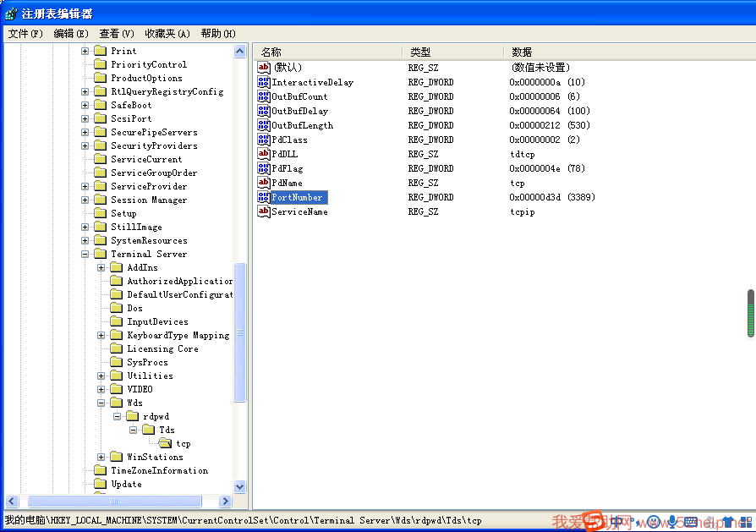Collapse the Terminal Server tree node
Viewport: 756px width, 532px height.
(85, 254)
